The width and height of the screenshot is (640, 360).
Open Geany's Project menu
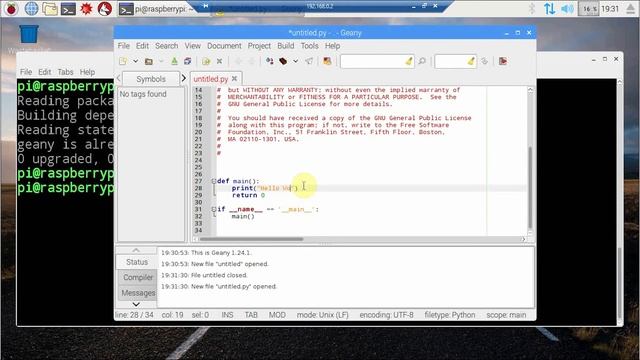(x=259, y=46)
